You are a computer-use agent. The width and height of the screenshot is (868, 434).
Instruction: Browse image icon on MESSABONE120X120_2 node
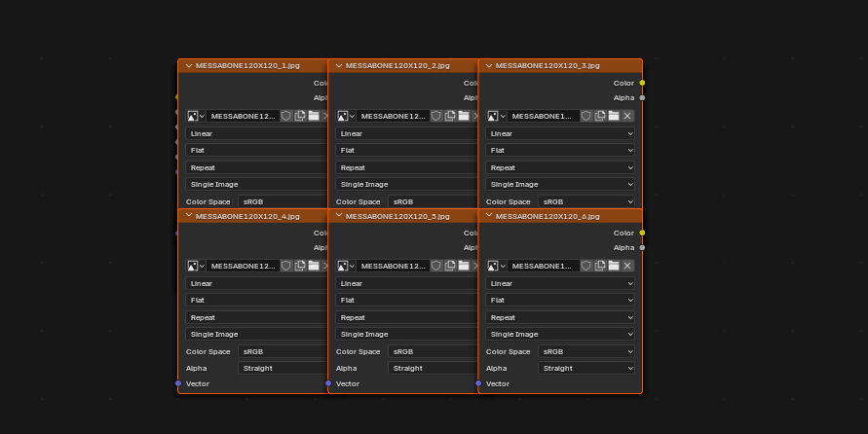pos(346,116)
